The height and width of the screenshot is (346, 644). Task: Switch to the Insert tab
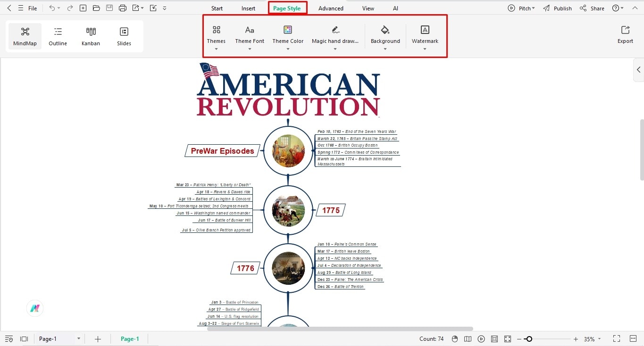(x=248, y=8)
